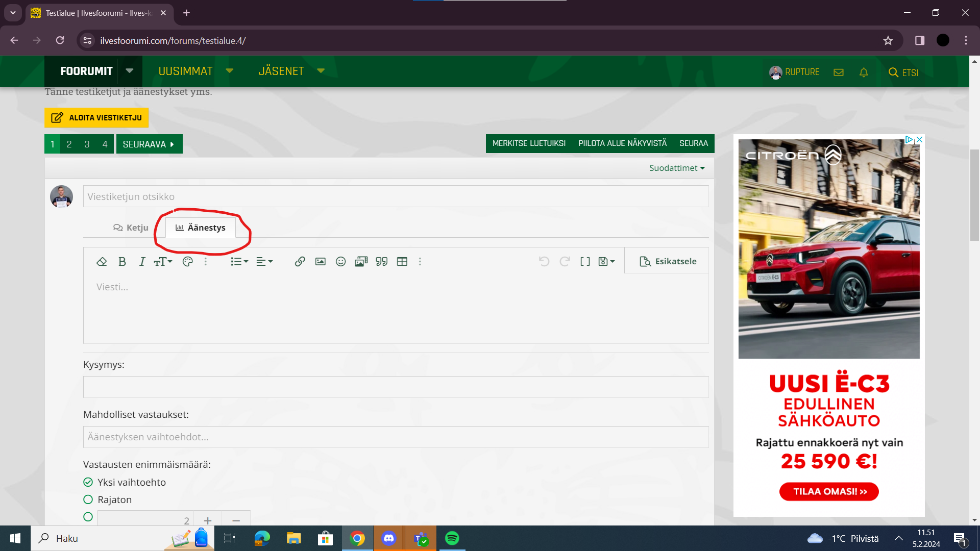Expand the Suodattimet filter dropdown
This screenshot has height=551, width=980.
coord(677,168)
